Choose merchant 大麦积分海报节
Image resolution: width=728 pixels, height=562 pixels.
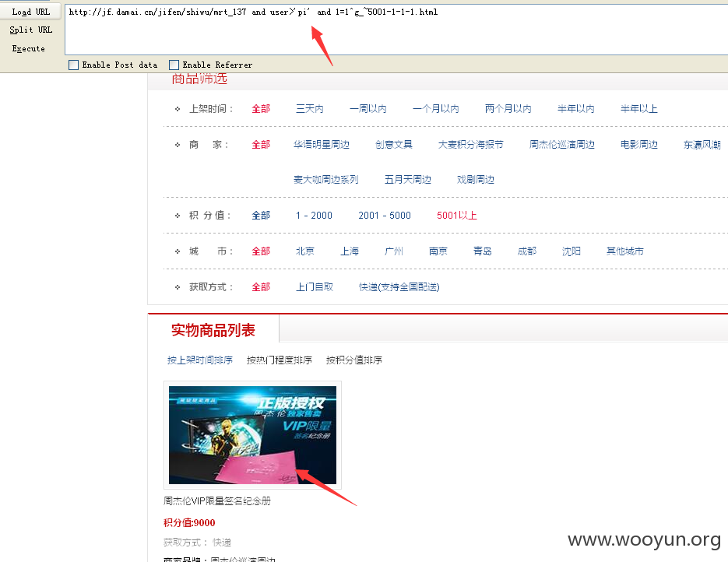click(x=471, y=144)
